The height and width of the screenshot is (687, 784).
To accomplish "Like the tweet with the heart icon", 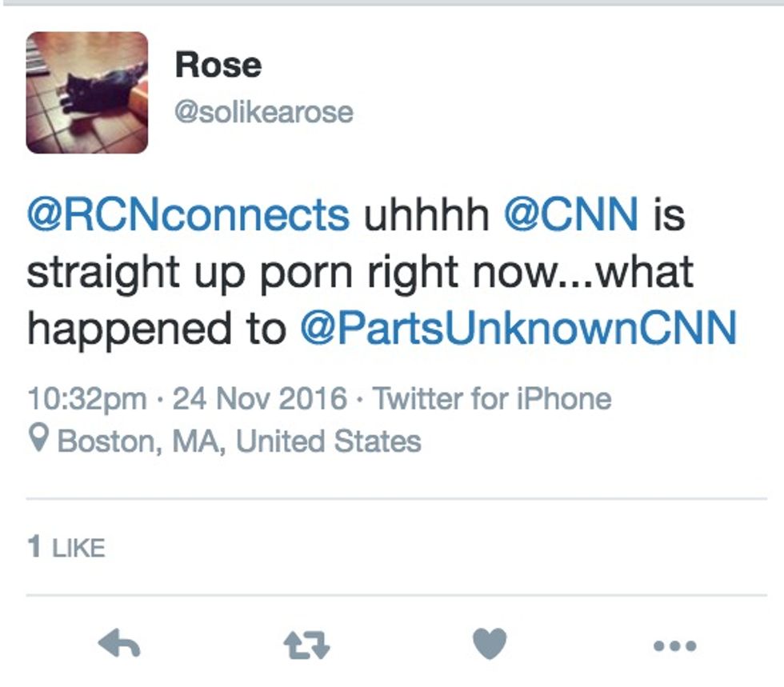I will tap(490, 643).
